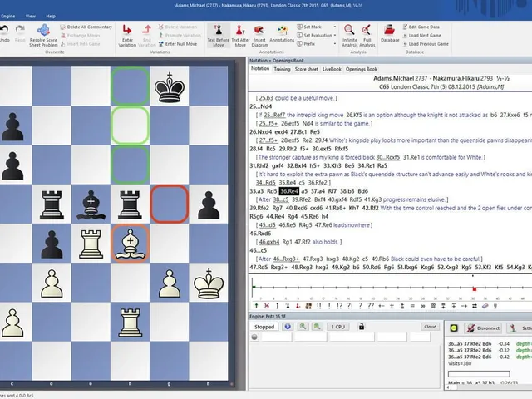Click the Undo arrow icon
The height and width of the screenshot is (399, 532).
pyautogui.click(x=4, y=30)
